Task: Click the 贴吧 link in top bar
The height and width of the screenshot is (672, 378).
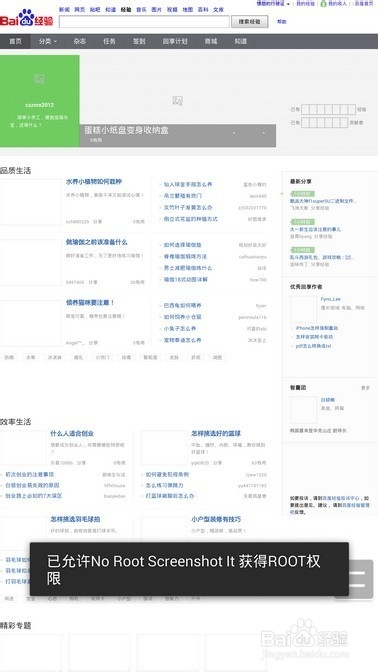Action: tap(95, 9)
